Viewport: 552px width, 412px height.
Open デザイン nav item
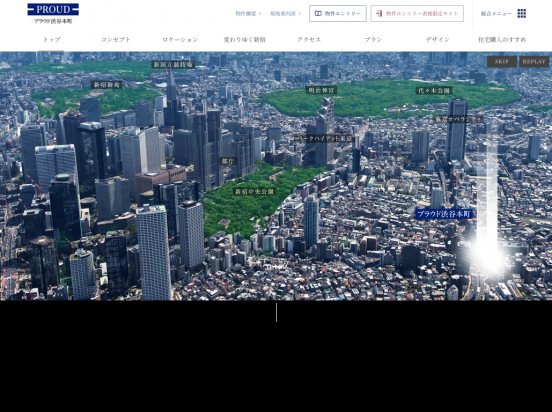click(438, 39)
